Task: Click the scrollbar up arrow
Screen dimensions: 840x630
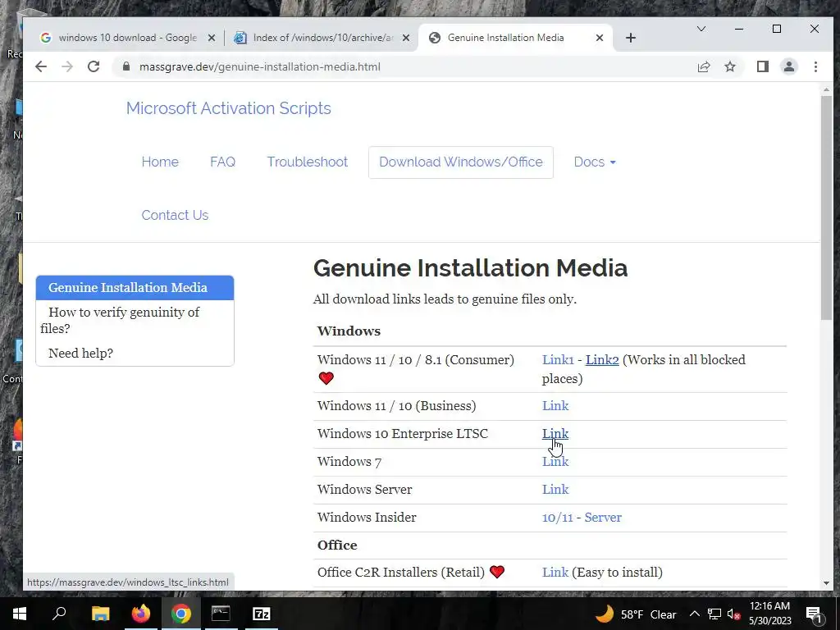Action: (826, 89)
